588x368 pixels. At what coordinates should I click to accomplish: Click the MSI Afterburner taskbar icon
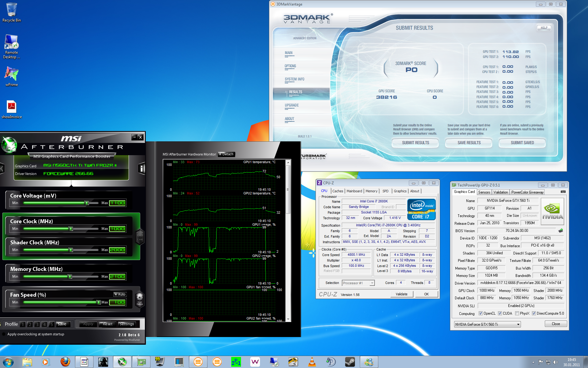[x=122, y=362]
